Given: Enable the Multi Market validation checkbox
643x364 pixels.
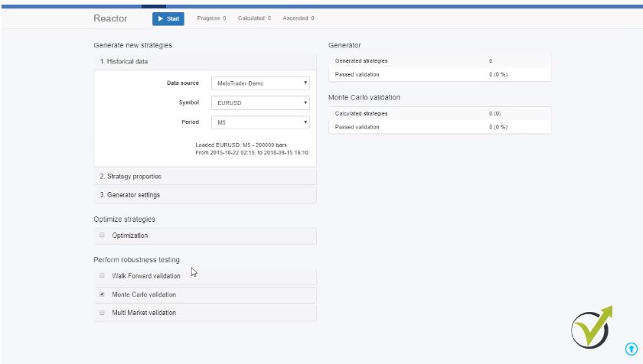Looking at the screenshot, I should [x=102, y=313].
